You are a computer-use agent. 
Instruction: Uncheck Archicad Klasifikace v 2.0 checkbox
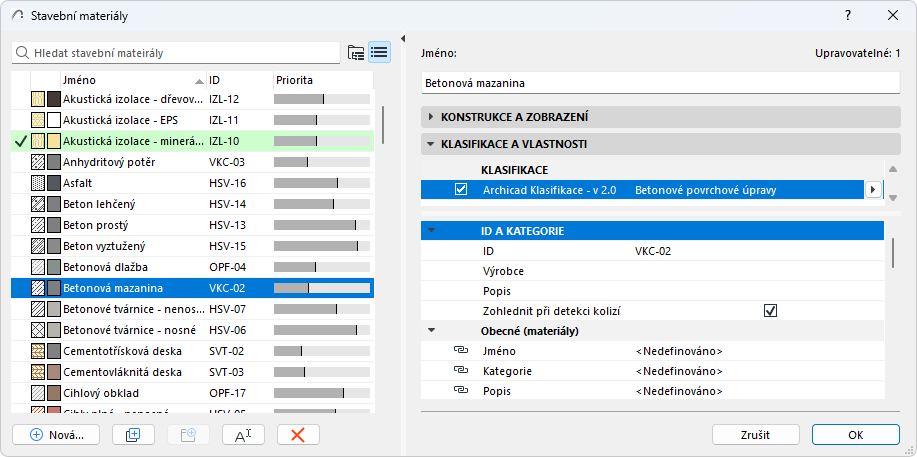pyautogui.click(x=461, y=190)
